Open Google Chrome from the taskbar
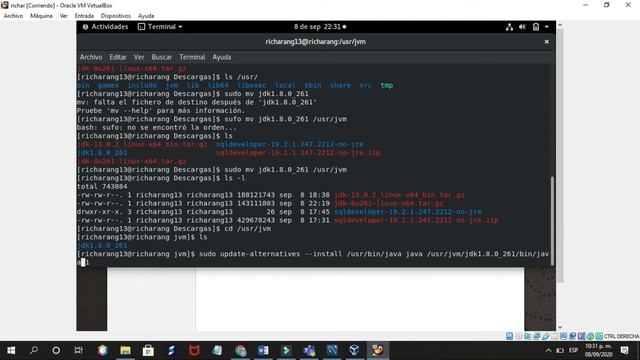The image size is (640, 360). pyautogui.click(x=240, y=350)
